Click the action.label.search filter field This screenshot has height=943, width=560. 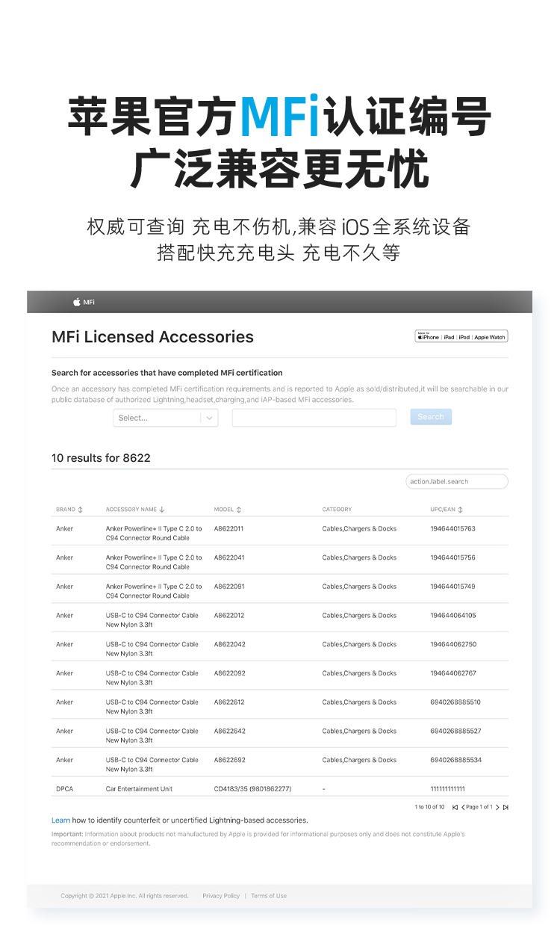457,481
